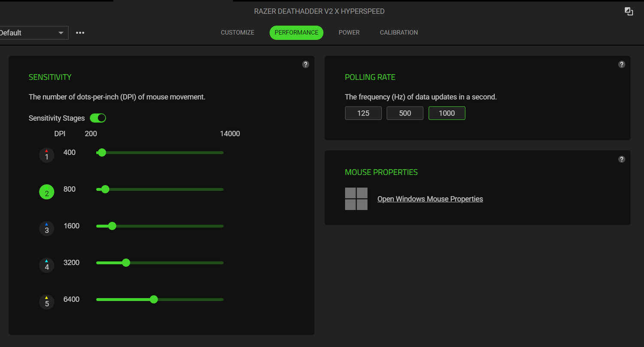The width and height of the screenshot is (644, 347).
Task: Select sensitivity stage 5 circle icon
Action: click(x=47, y=302)
